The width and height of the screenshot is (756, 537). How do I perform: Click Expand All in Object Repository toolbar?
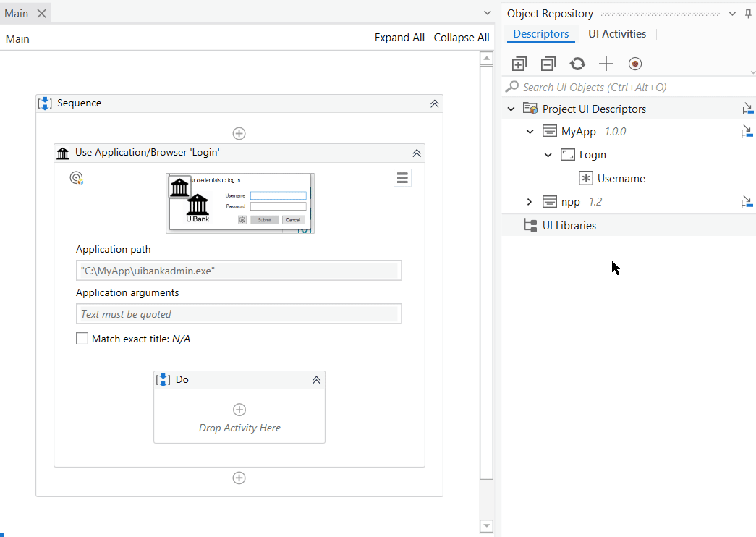pos(519,64)
